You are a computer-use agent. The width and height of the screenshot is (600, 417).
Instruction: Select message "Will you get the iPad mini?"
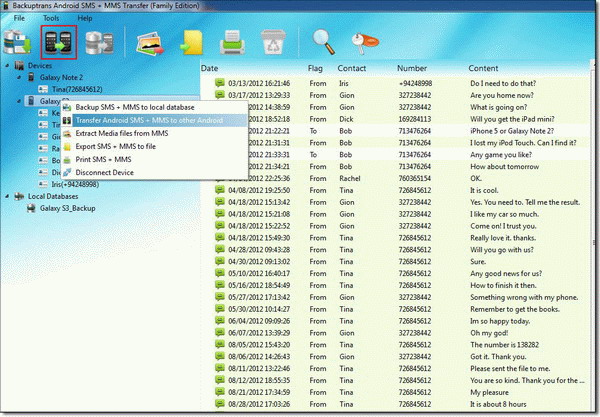pyautogui.click(x=512, y=119)
